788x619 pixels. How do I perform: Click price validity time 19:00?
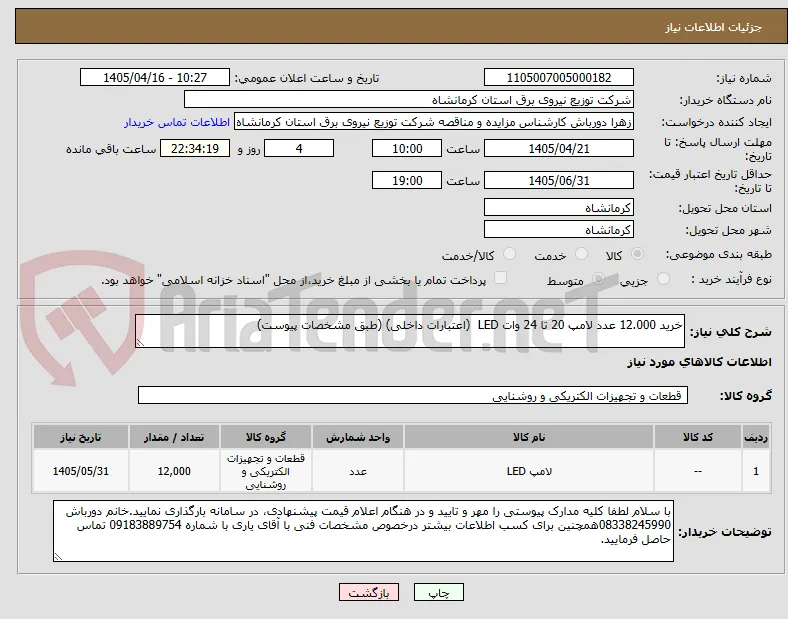(x=407, y=180)
